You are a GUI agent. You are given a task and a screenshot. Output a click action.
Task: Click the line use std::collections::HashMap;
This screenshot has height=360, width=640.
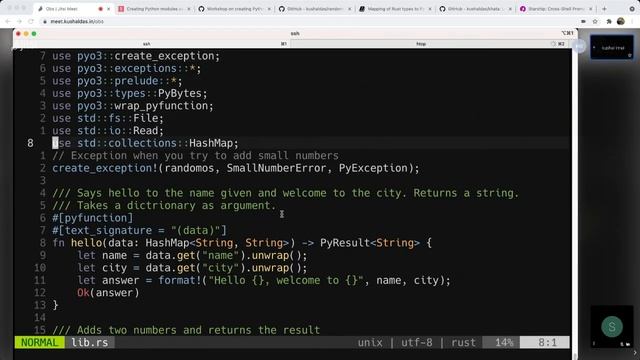(145, 143)
